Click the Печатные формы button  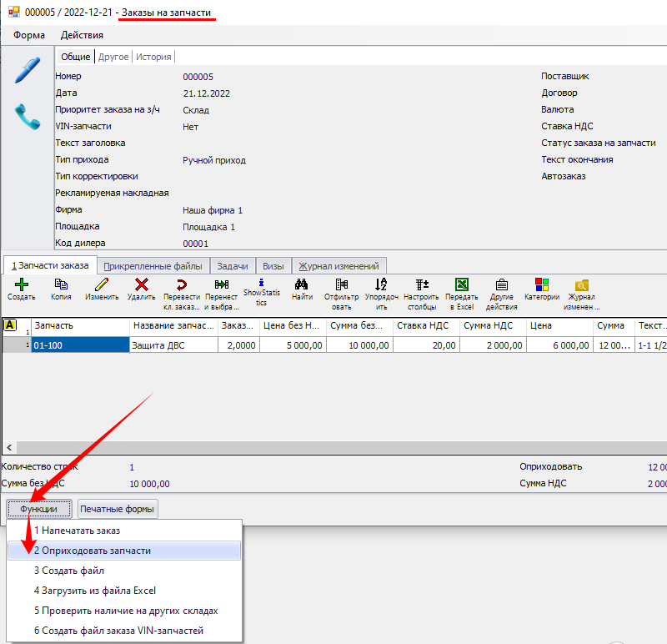(118, 509)
